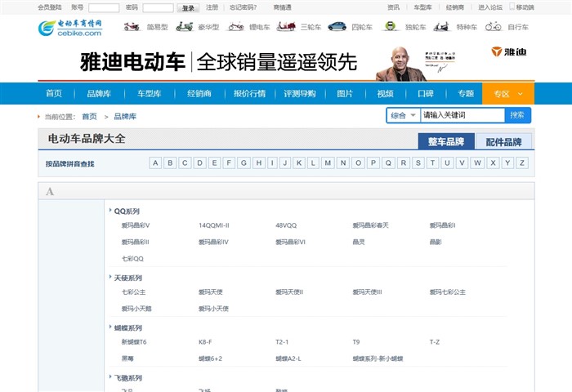Expand the QQ系列 triangle

click(x=110, y=210)
